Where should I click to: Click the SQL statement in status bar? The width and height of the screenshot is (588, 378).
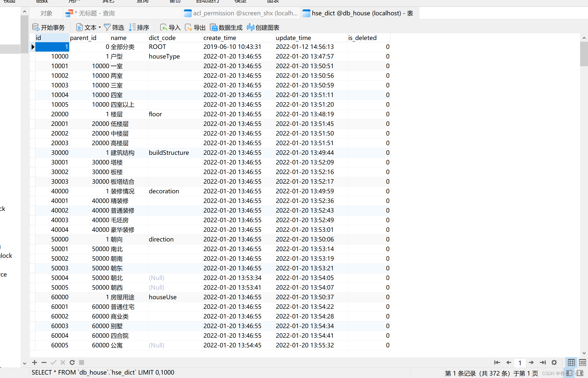[x=103, y=372]
